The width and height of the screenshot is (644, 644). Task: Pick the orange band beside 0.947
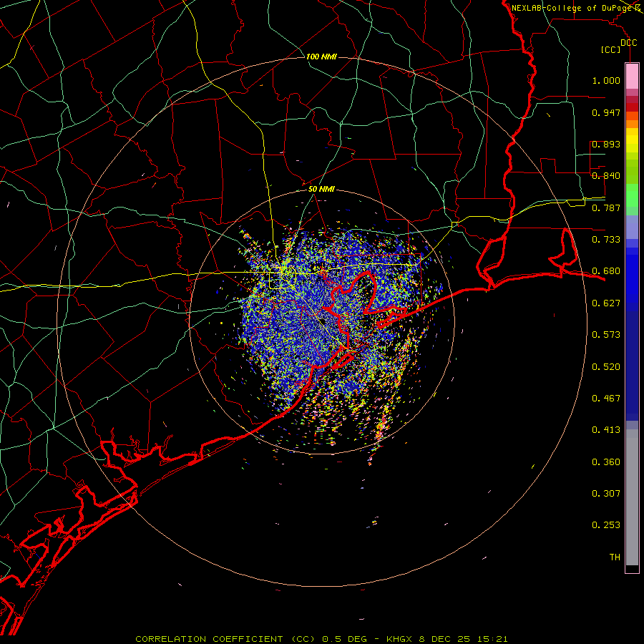(x=632, y=116)
